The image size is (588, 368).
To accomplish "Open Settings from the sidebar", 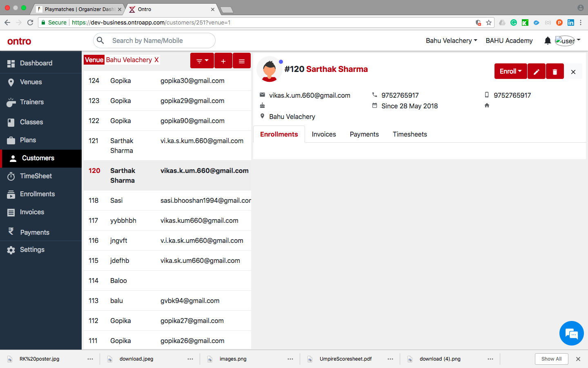I will pos(41,249).
